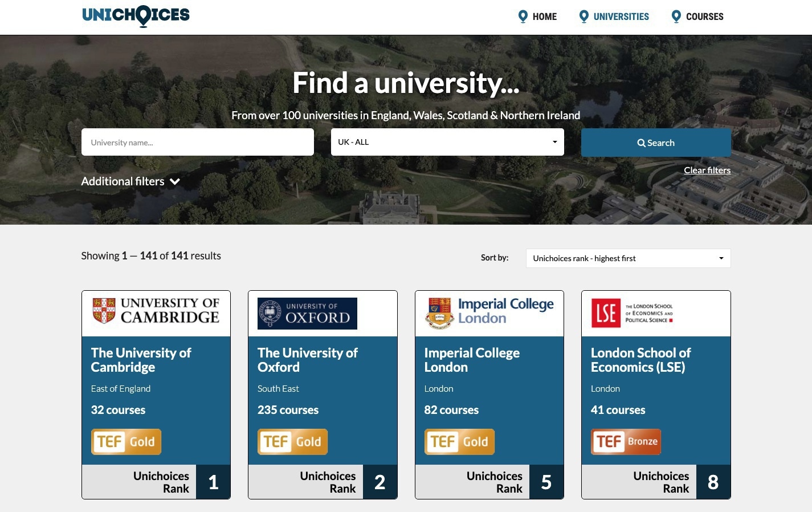The width and height of the screenshot is (812, 512).
Task: Click the Imperial College London logo
Action: 489,312
